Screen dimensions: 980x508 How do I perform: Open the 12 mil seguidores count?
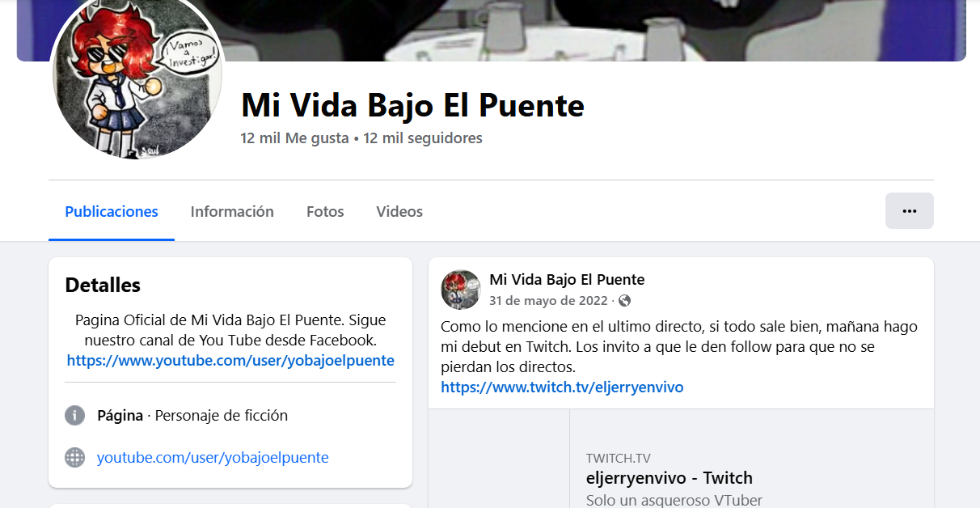(x=423, y=138)
